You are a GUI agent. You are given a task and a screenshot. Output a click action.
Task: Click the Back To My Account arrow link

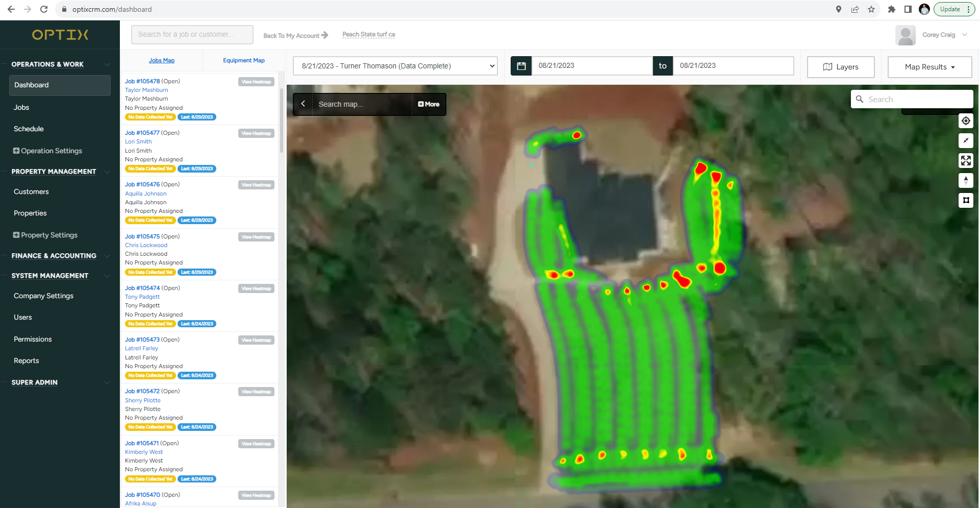pyautogui.click(x=295, y=35)
